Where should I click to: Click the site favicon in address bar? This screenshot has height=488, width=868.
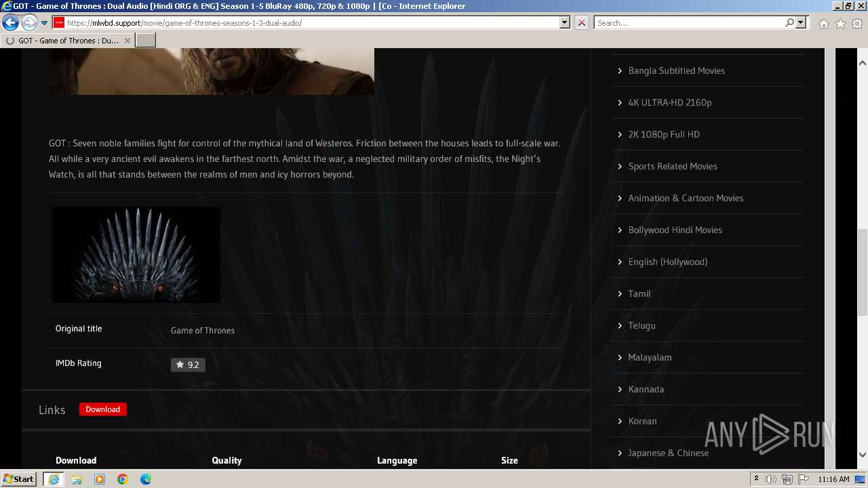pyautogui.click(x=59, y=23)
